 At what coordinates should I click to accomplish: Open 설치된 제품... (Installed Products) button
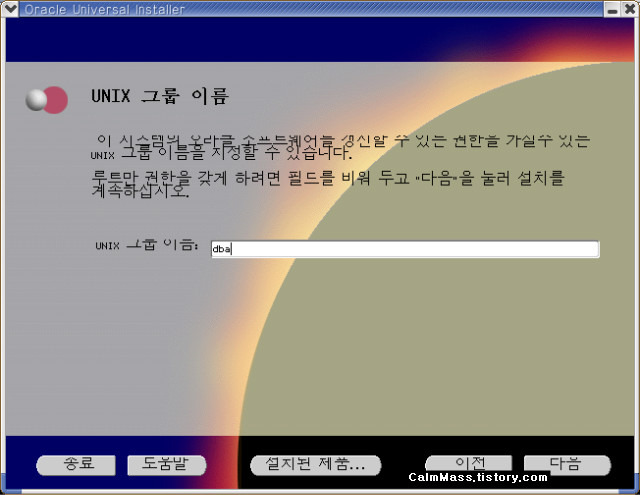pyautogui.click(x=316, y=465)
